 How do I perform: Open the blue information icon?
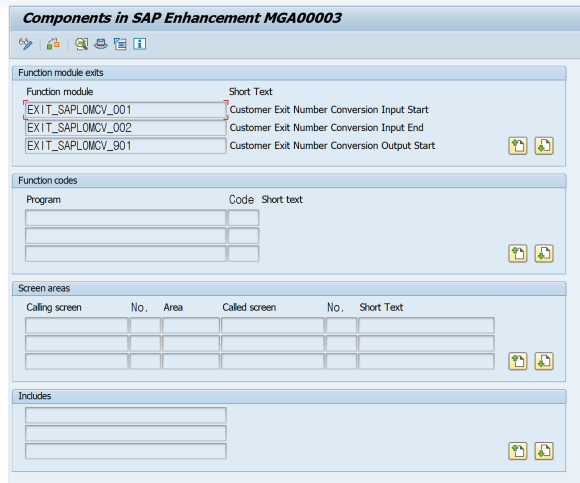(139, 44)
